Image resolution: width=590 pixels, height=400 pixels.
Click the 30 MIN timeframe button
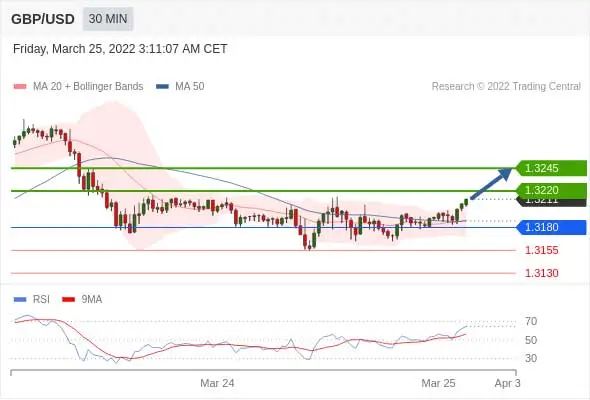coord(108,19)
